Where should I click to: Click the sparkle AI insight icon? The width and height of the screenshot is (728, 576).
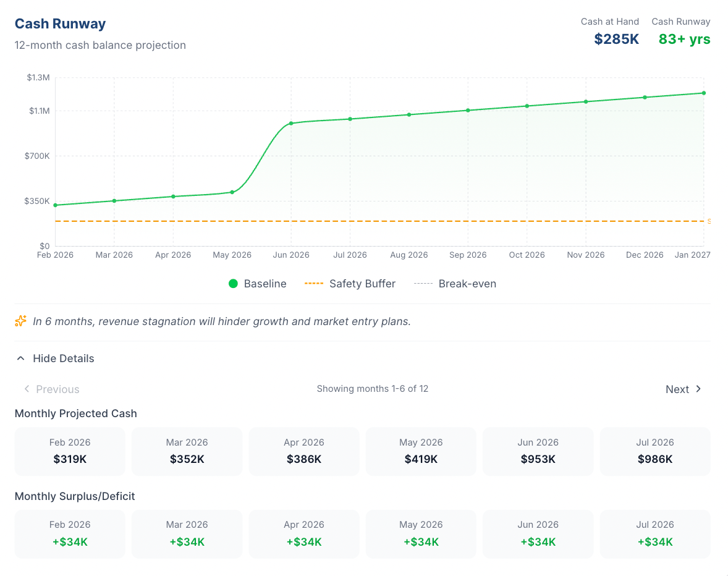[21, 321]
